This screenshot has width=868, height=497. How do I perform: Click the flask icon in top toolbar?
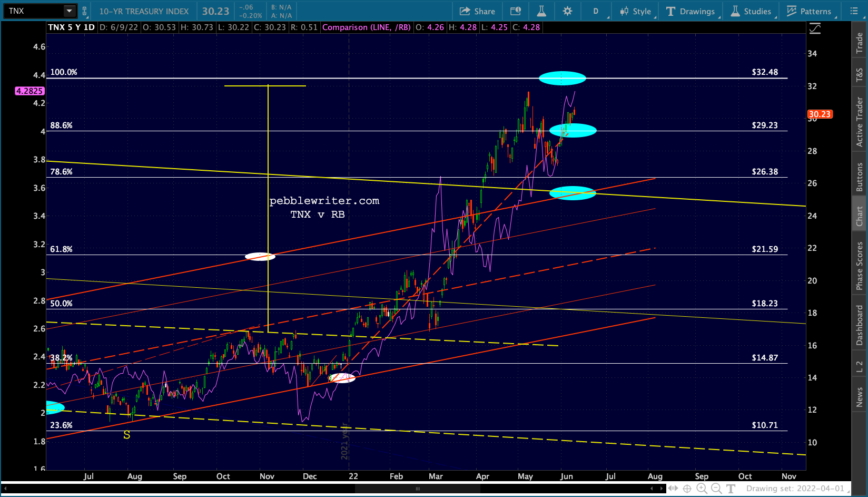tap(541, 11)
